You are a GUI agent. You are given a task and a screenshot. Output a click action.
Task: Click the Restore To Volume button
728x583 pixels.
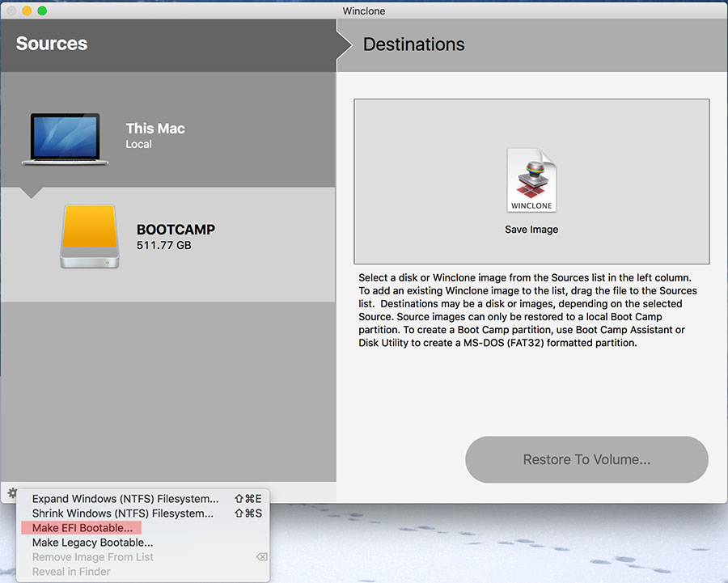587,459
